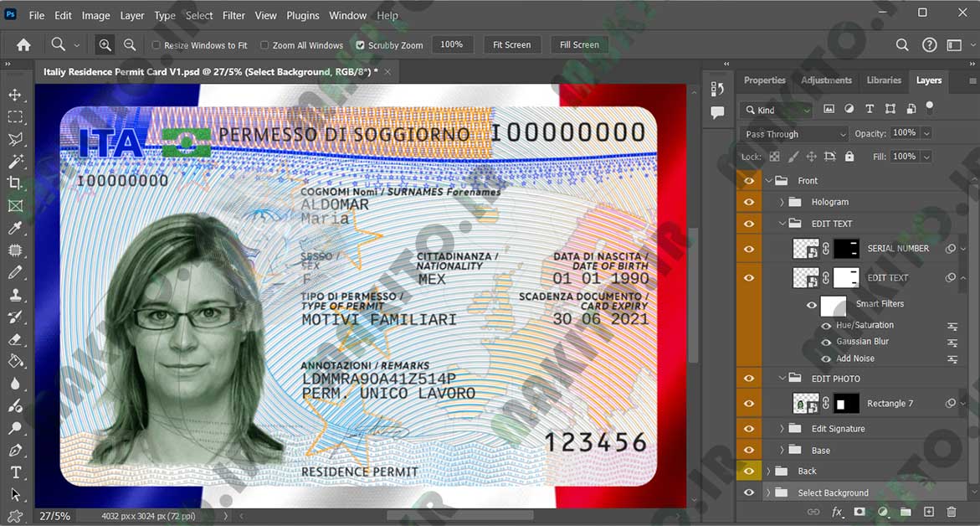980x526 pixels.
Task: Open the layer filter Kind dropdown
Action: 777,110
